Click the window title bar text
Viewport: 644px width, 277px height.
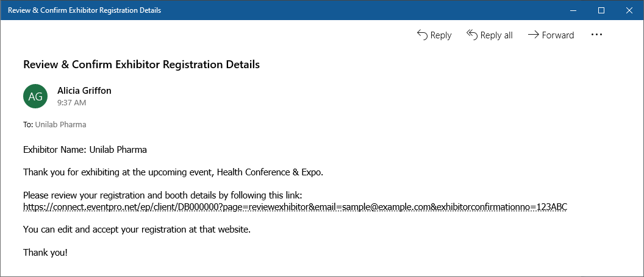(85, 10)
